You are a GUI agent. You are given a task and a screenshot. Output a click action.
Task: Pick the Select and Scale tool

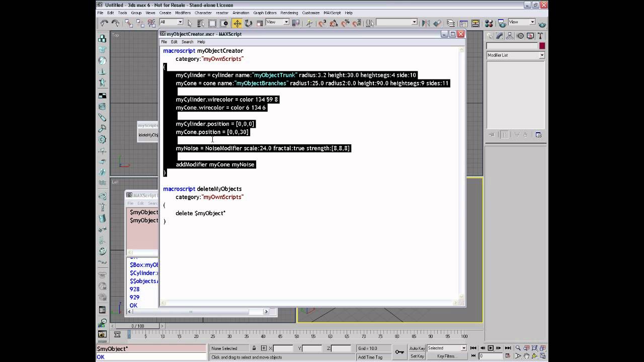260,23
